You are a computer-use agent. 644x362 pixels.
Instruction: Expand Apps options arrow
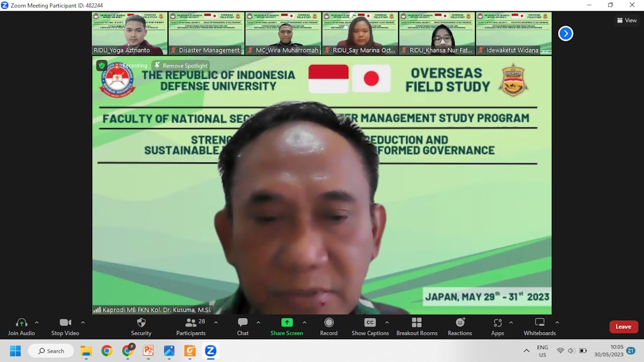(511, 323)
